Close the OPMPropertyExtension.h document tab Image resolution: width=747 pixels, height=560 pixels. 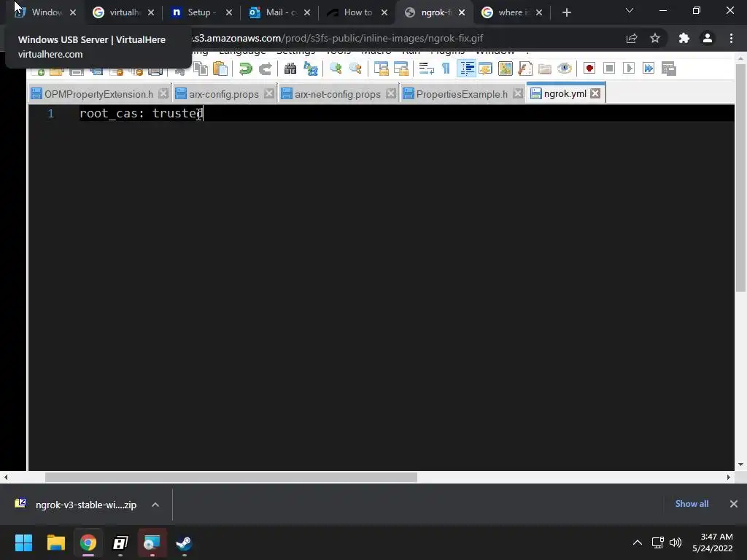pos(163,94)
